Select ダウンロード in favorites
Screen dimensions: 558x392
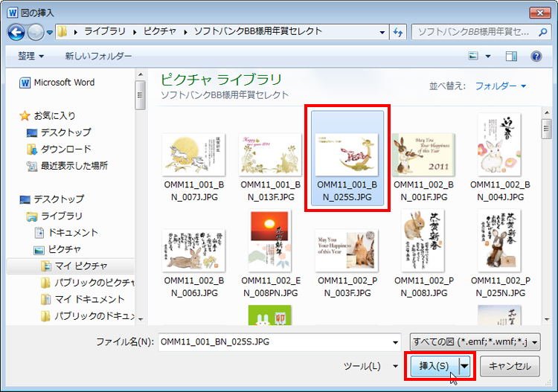click(59, 149)
